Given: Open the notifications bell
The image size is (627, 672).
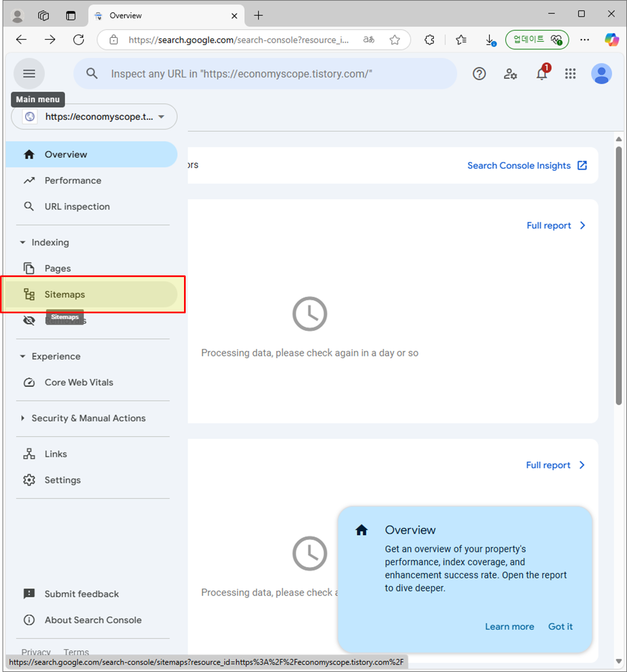Looking at the screenshot, I should (x=542, y=74).
